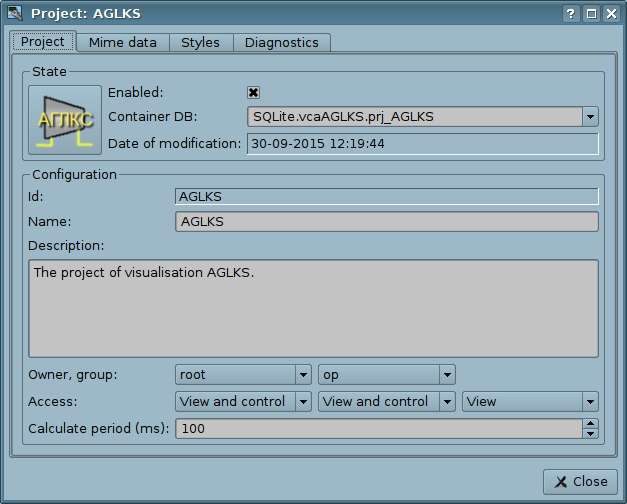Switch to the Mime data tab
The image size is (627, 504).
(x=123, y=43)
